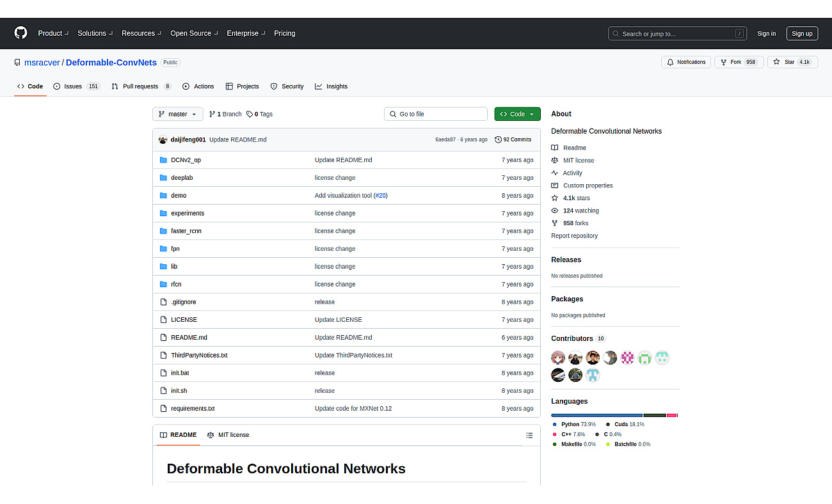Expand the green Code dropdown button
The image size is (832, 504).
pos(517,114)
